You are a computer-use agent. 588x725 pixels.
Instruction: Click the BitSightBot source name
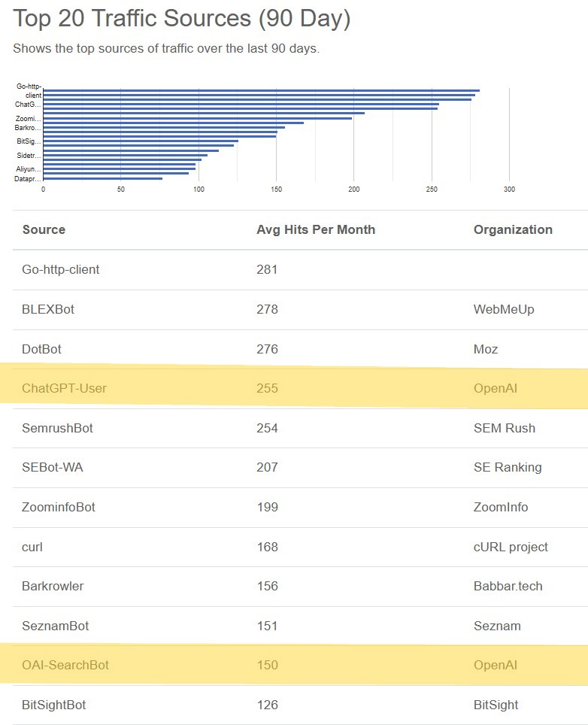point(54,705)
